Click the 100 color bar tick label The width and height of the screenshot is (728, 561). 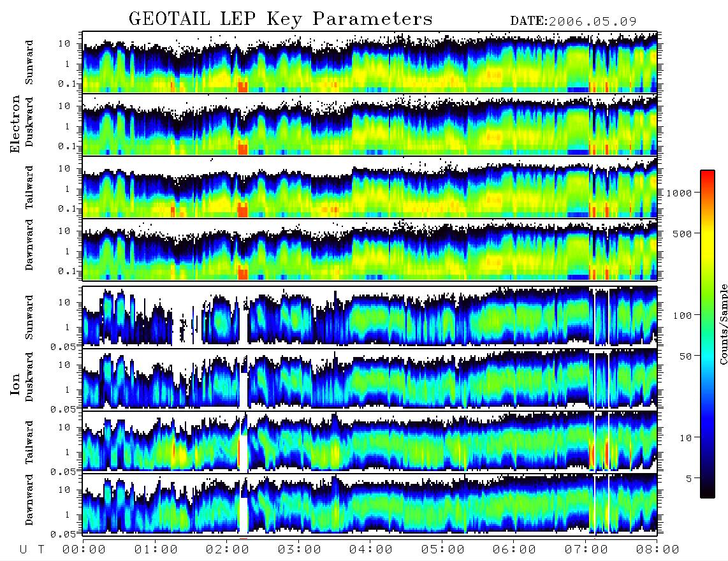[682, 316]
